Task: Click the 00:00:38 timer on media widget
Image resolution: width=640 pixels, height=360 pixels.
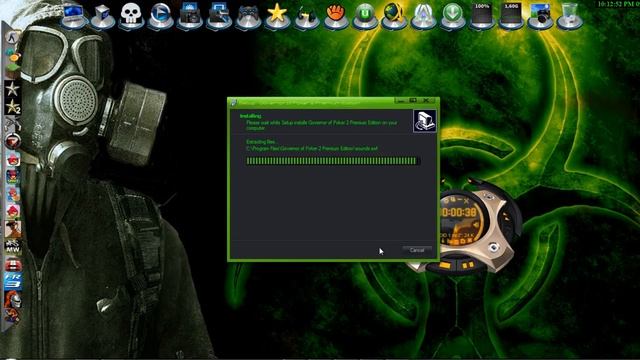Action: coord(459,213)
